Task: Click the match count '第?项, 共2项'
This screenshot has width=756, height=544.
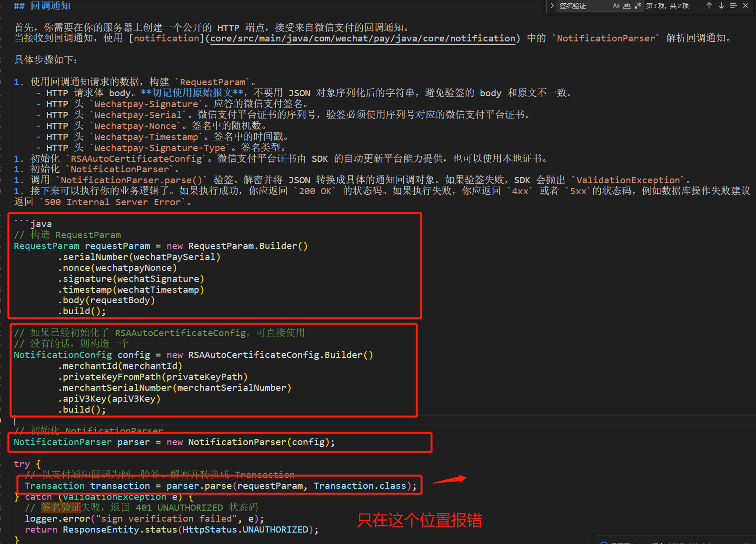Action: [667, 6]
